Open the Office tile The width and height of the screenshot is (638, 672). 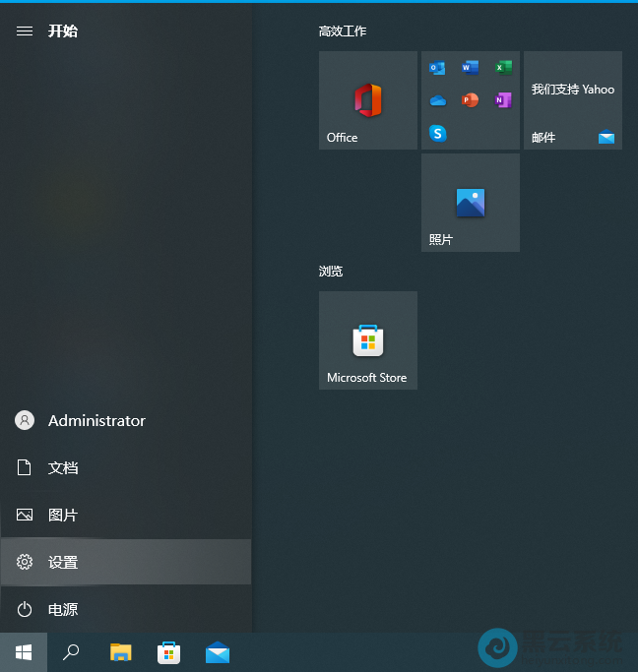pos(367,100)
